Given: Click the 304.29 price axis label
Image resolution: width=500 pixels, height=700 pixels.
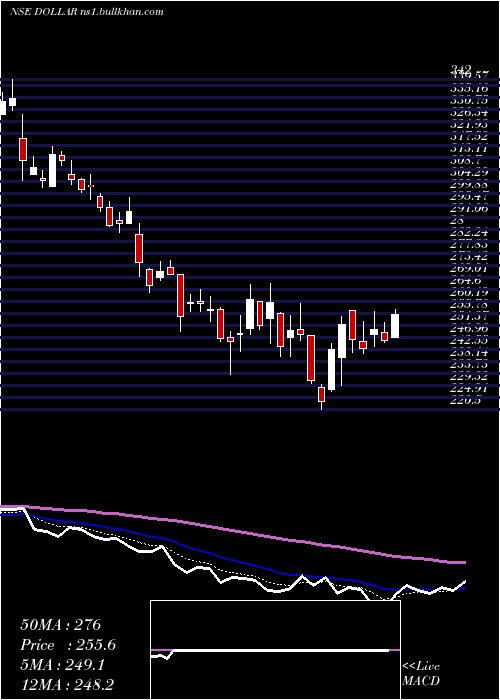Looking at the screenshot, I should pyautogui.click(x=469, y=172).
